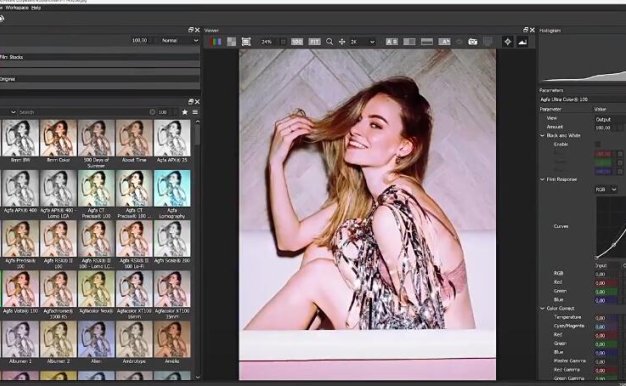Viewport: 626px width, 386px height.
Task: Select the Agfa APX 25 preset thumbnail
Action: point(172,138)
